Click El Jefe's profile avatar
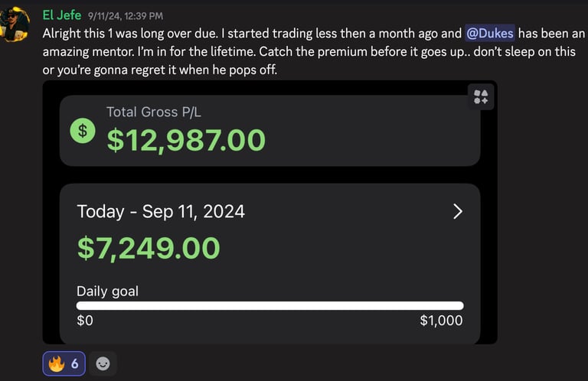The width and height of the screenshot is (588, 381). point(15,23)
